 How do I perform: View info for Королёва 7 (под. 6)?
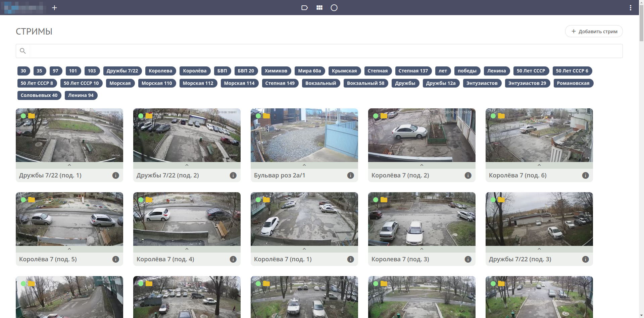pyautogui.click(x=586, y=175)
